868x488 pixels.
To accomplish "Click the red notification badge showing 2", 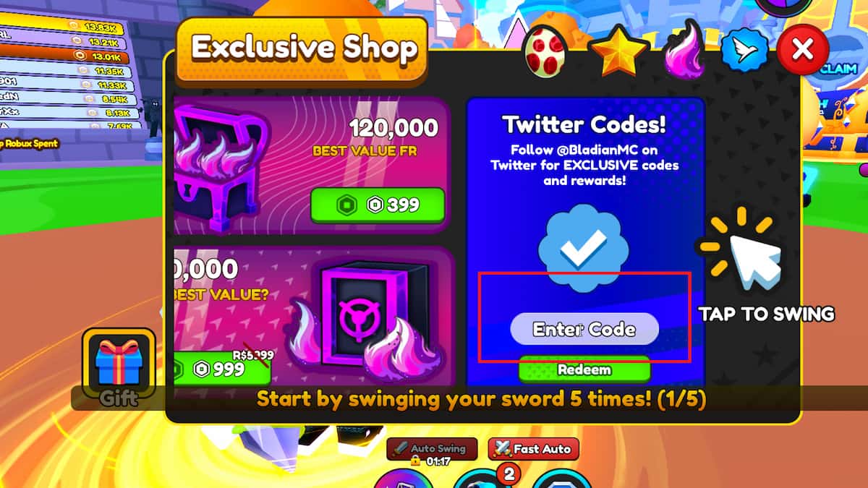I will point(509,474).
